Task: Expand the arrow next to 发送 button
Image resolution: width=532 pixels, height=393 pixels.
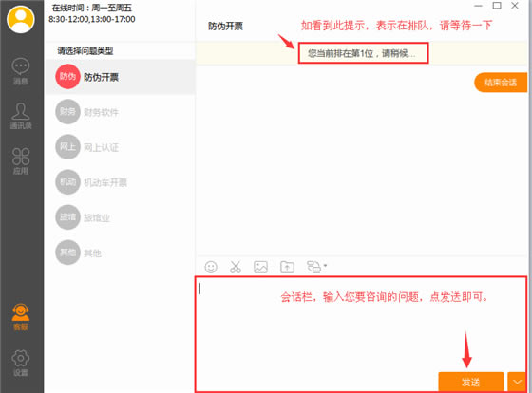Action: point(517,383)
